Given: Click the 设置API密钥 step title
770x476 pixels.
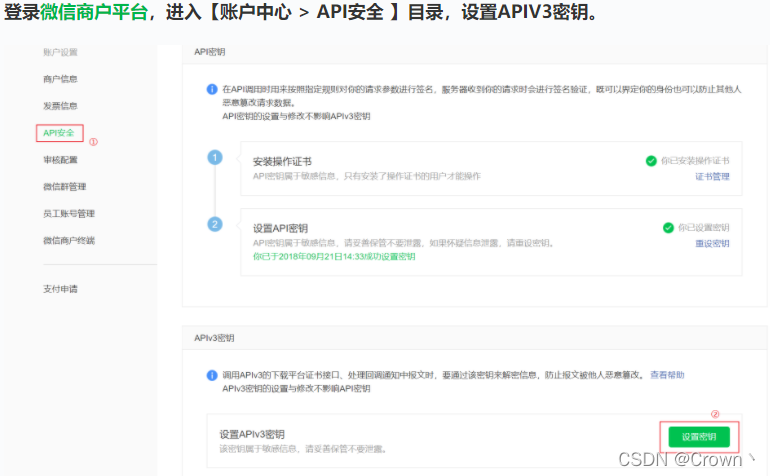Looking at the screenshot, I should (280, 228).
